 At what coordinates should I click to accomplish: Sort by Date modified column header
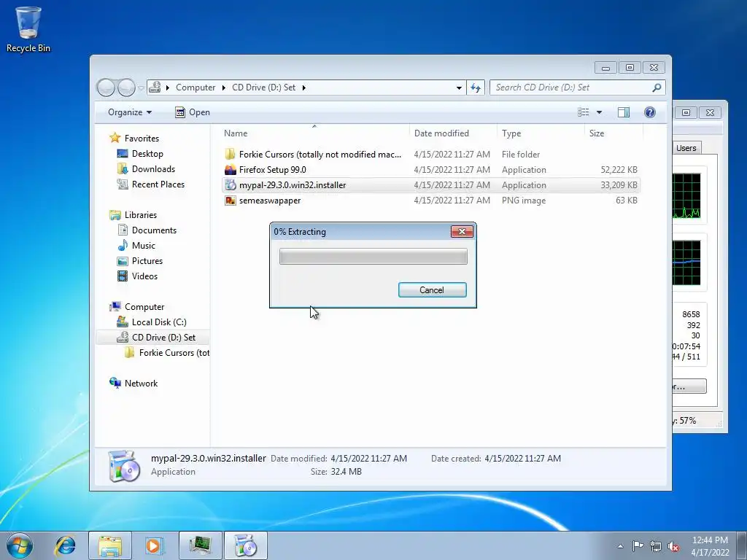point(452,133)
